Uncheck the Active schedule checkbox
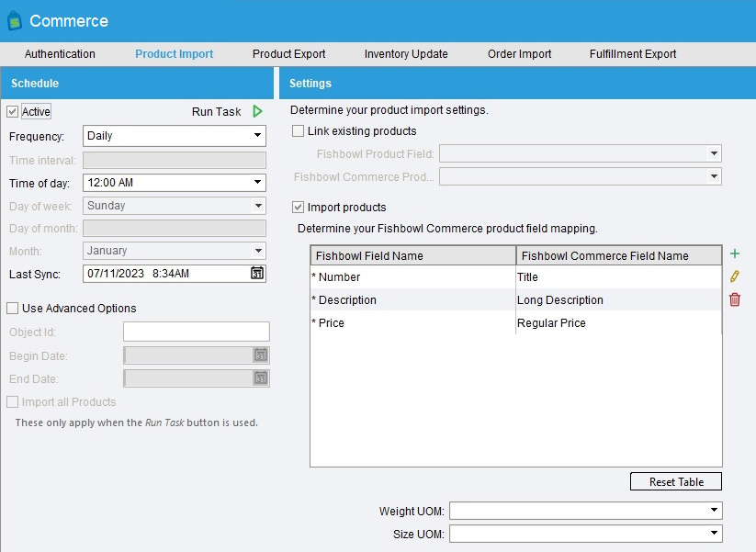 [12, 111]
